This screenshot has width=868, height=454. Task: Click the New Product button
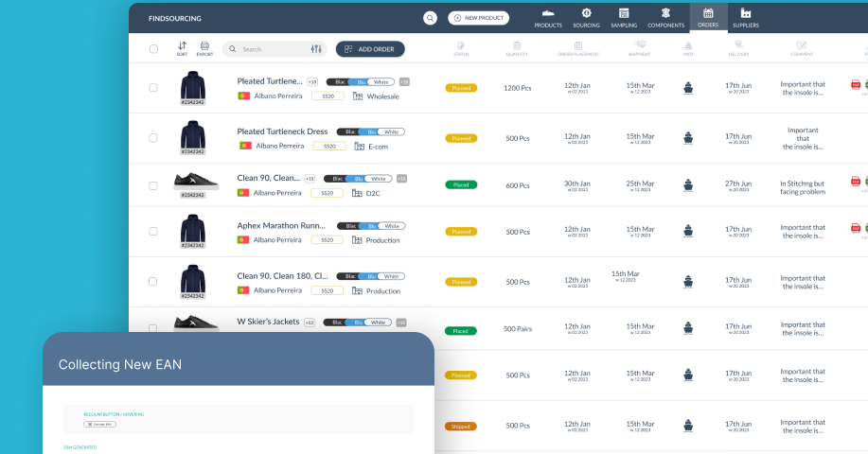coord(478,18)
